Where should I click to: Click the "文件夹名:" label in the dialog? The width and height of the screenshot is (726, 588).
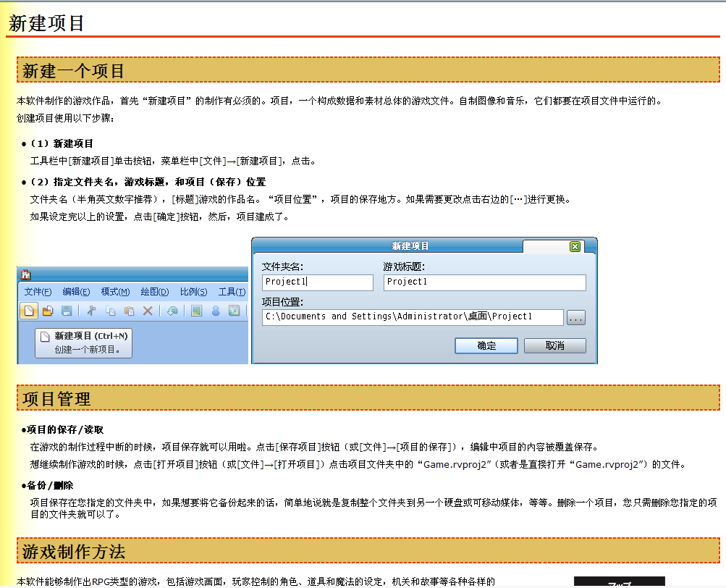tap(282, 267)
